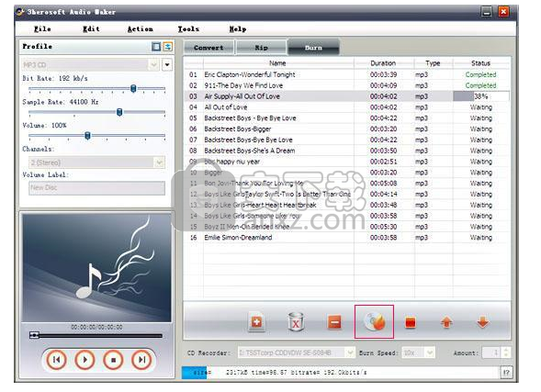Click the help icon in status bar
541x392 pixels.
(506, 373)
